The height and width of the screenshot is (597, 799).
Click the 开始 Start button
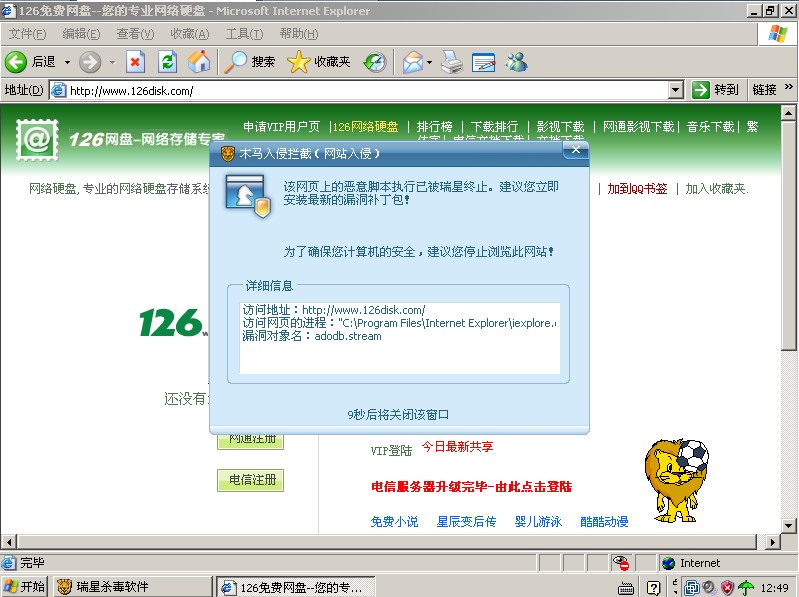(x=24, y=587)
